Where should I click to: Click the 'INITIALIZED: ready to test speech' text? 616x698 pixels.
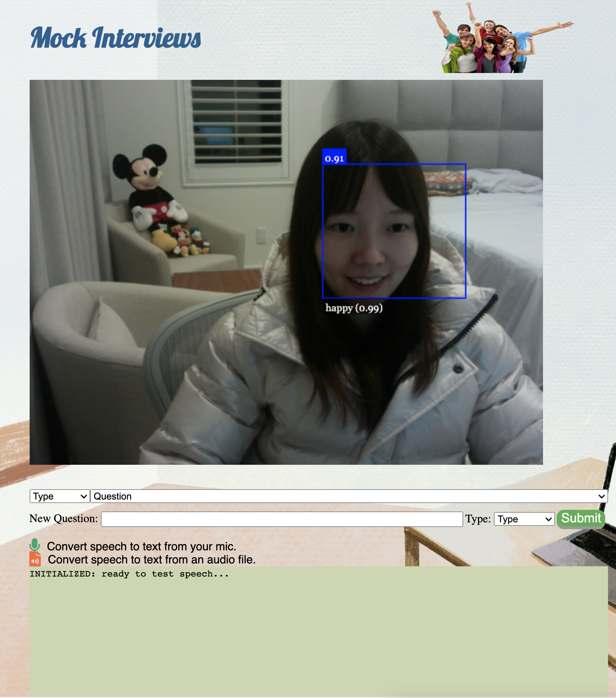tap(129, 574)
